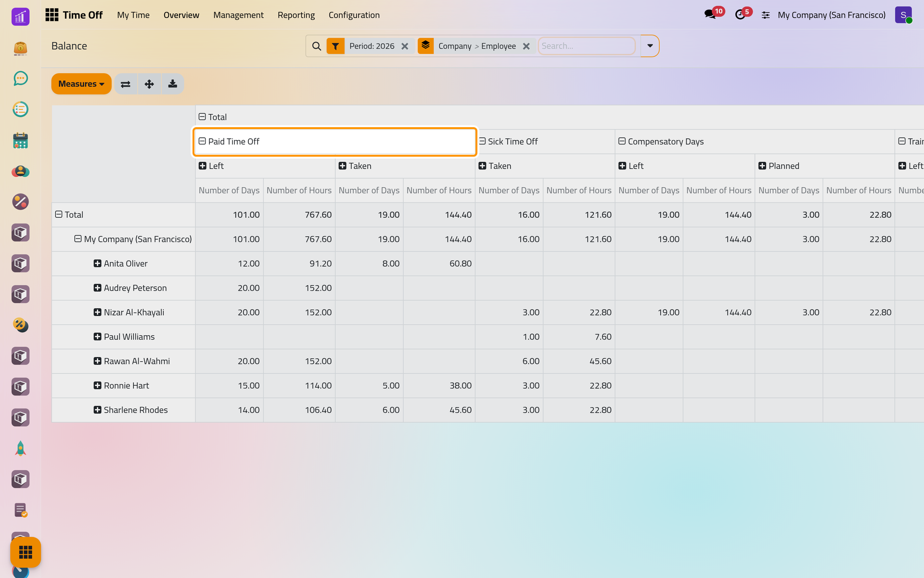Collapse the Sick Time Off column group

click(x=545, y=142)
